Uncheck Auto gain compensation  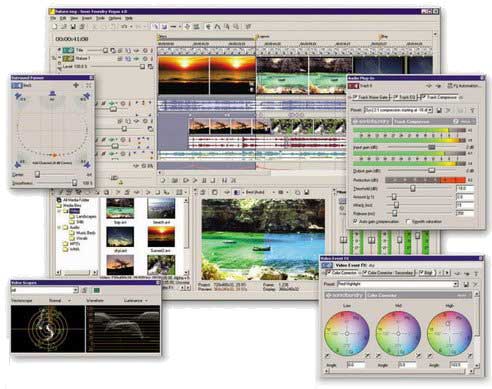(355, 221)
